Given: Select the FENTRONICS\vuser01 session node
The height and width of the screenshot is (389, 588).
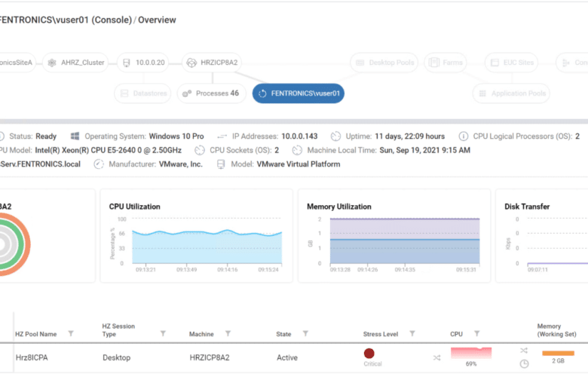Looking at the screenshot, I should pyautogui.click(x=299, y=93).
